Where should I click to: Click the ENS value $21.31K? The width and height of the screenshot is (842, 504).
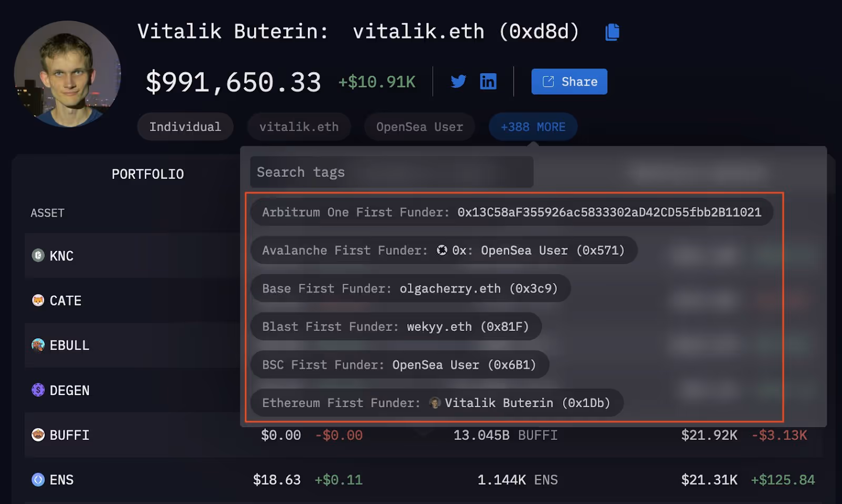click(x=709, y=480)
